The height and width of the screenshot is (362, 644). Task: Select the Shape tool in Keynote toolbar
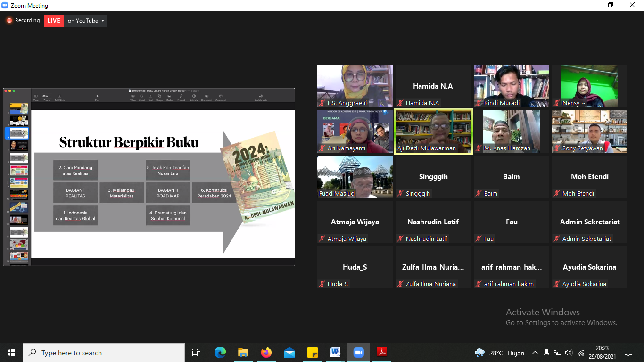(x=159, y=97)
